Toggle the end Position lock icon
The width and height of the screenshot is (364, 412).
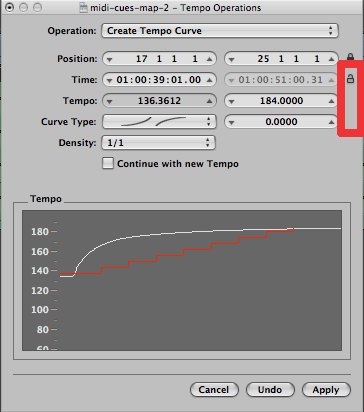click(350, 57)
